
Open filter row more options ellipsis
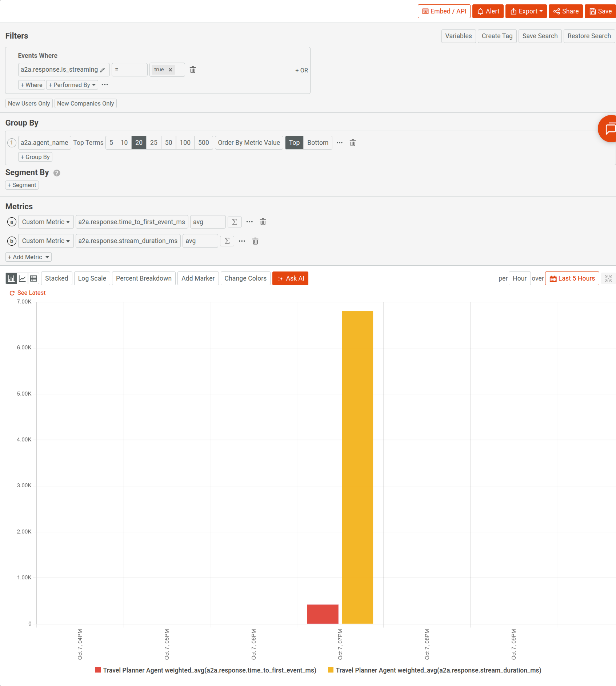[105, 85]
